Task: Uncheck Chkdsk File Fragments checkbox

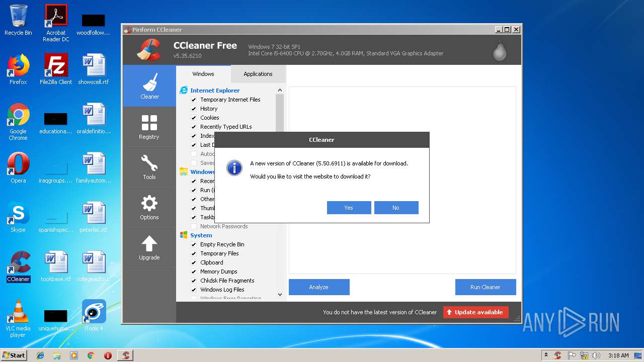Action: (194, 281)
